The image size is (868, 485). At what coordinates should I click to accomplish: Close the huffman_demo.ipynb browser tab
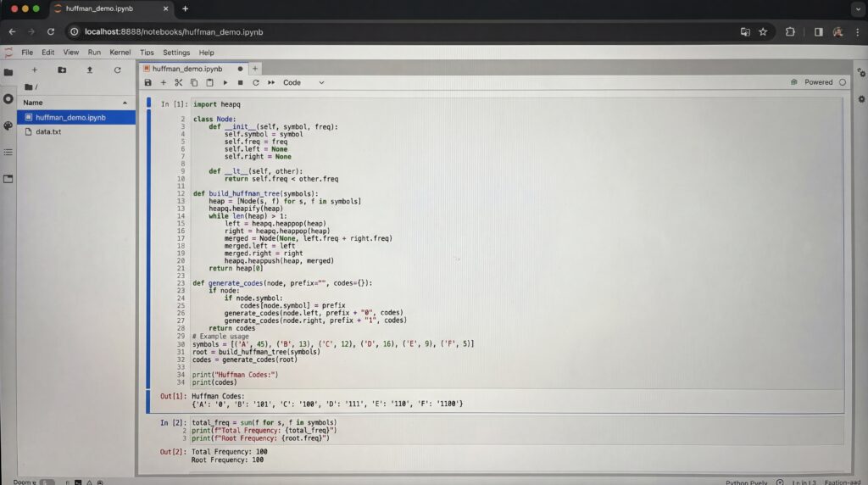coord(165,8)
